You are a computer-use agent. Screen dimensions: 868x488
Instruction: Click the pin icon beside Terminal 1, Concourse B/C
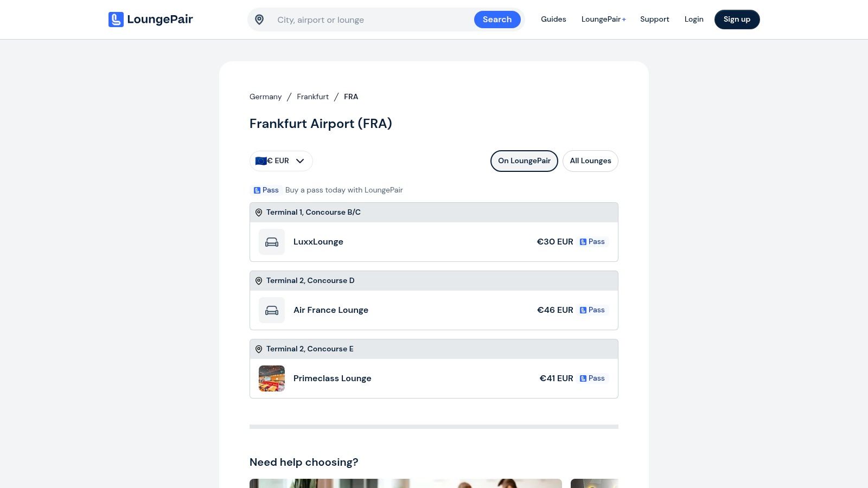(x=259, y=213)
